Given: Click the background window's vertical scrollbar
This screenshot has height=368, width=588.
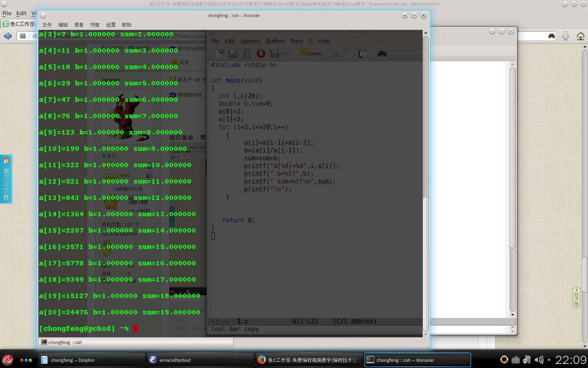Looking at the screenshot, I should coord(512,189).
